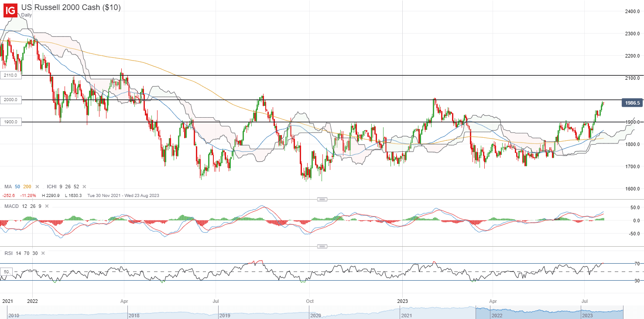The image size is (644, 319).
Task: Click the IG logo
Action: click(x=11, y=10)
